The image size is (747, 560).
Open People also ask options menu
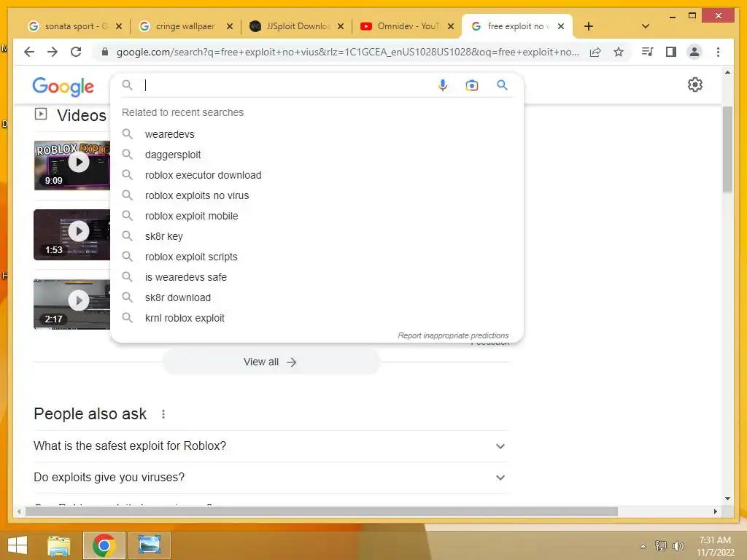click(163, 414)
